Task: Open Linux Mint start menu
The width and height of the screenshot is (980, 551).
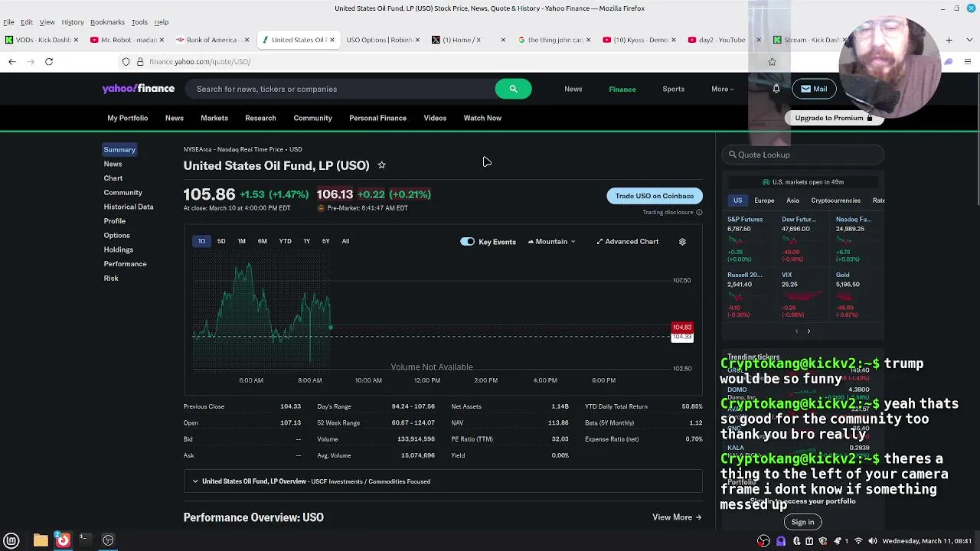Action: (11, 540)
